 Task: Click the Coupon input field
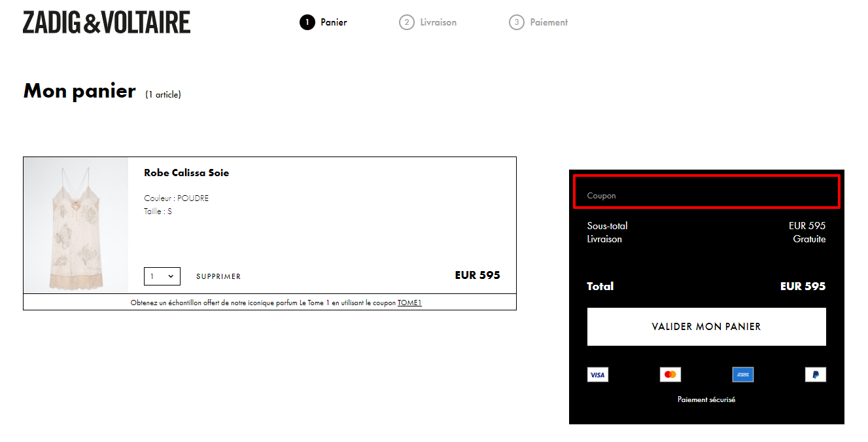706,192
